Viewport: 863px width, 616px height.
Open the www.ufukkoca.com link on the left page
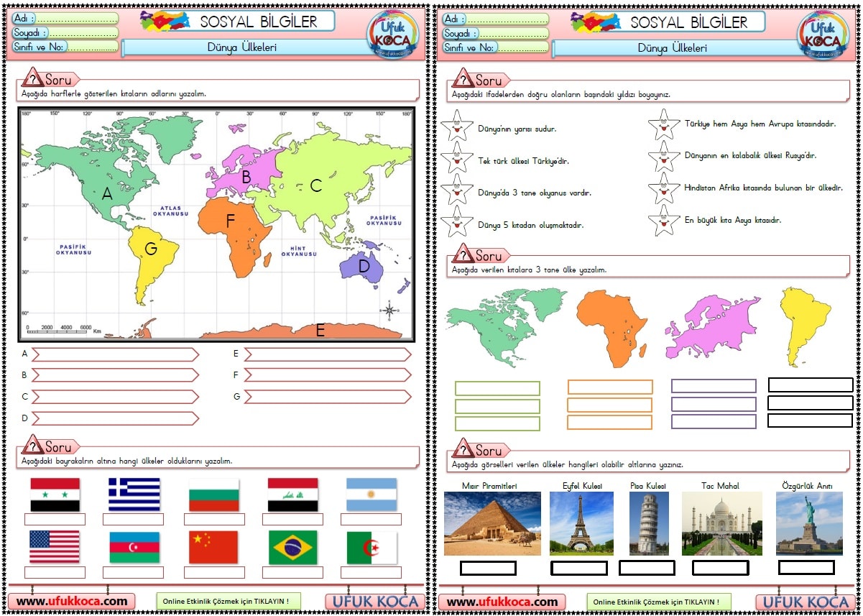(72, 602)
